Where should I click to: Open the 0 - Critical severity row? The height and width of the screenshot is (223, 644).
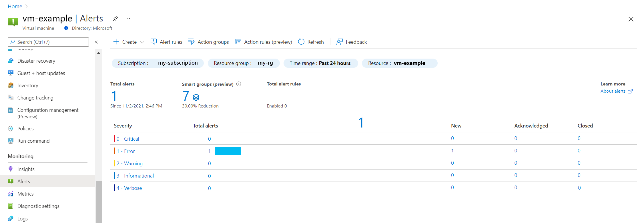click(x=128, y=139)
